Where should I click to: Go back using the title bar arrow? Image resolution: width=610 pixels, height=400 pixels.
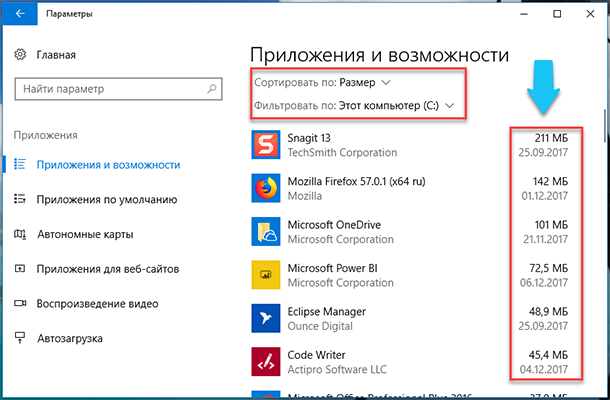pos(20,14)
